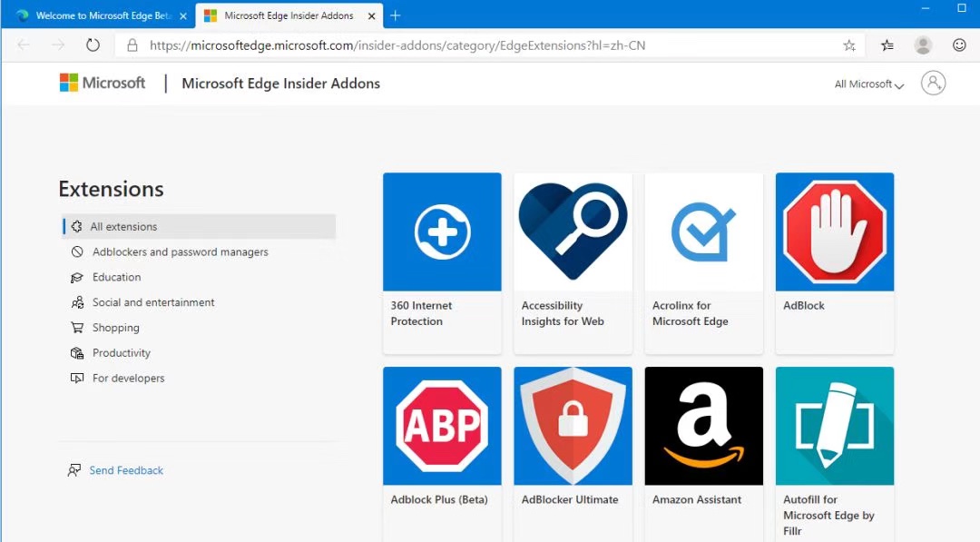Click Microsoft Edge Insider Addons header link
This screenshot has height=542, width=980.
pyautogui.click(x=280, y=84)
